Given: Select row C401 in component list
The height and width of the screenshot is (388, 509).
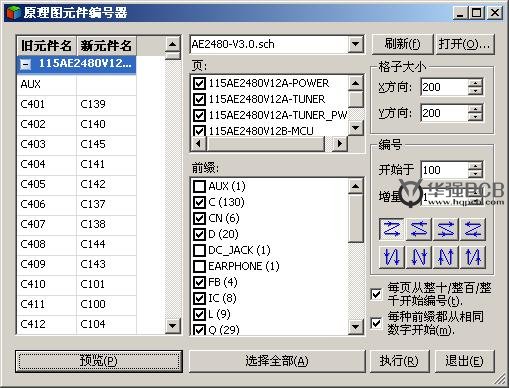Looking at the screenshot, I should pyautogui.click(x=76, y=104).
